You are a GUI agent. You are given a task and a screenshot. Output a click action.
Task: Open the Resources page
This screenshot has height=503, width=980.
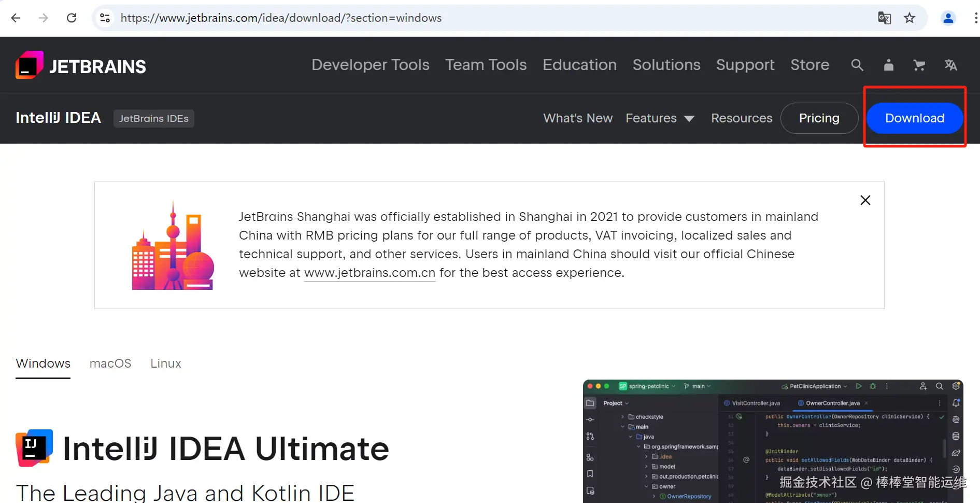click(x=742, y=118)
